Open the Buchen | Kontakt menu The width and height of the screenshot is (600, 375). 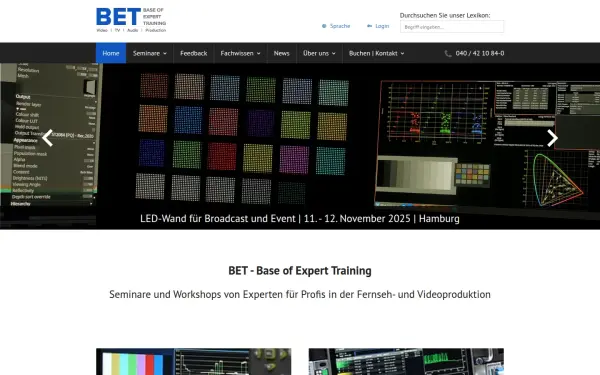(373, 53)
